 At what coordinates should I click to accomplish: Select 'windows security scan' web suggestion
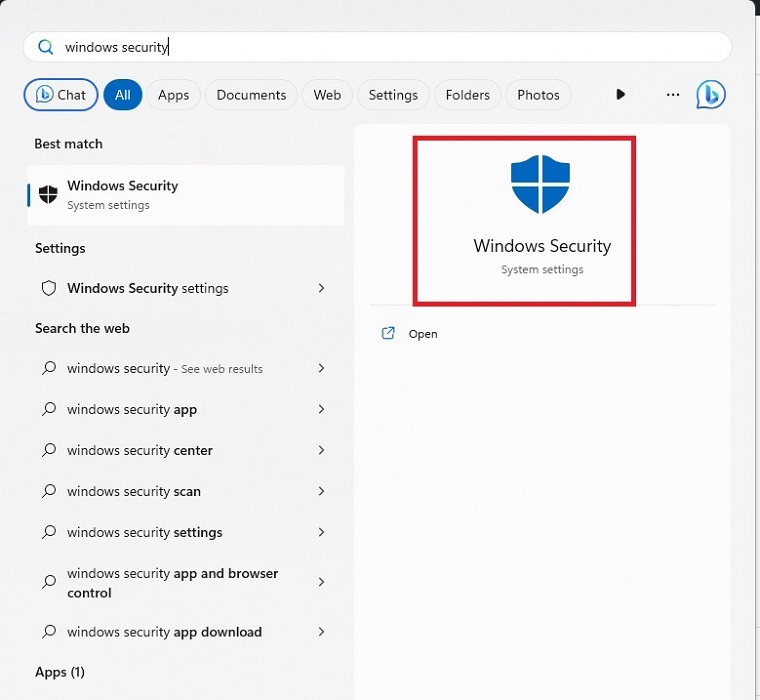pos(186,491)
